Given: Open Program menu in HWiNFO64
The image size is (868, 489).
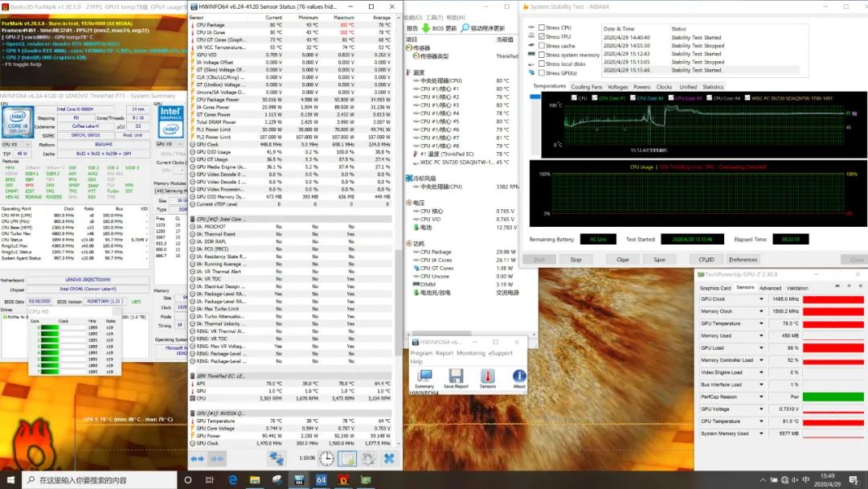Looking at the screenshot, I should click(421, 353).
